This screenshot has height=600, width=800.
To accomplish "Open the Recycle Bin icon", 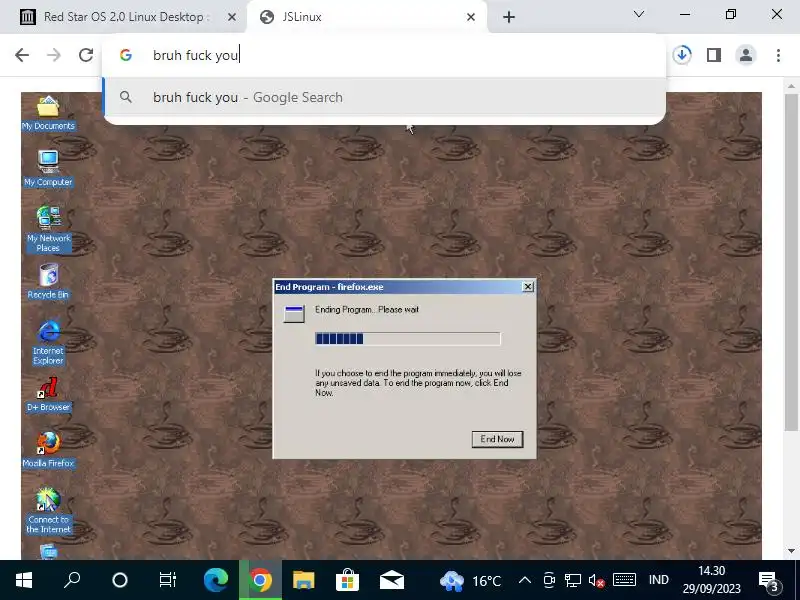I will (48, 281).
